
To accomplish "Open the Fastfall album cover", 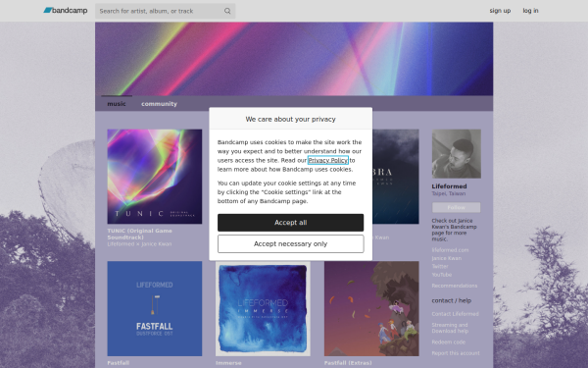I will [x=155, y=309].
